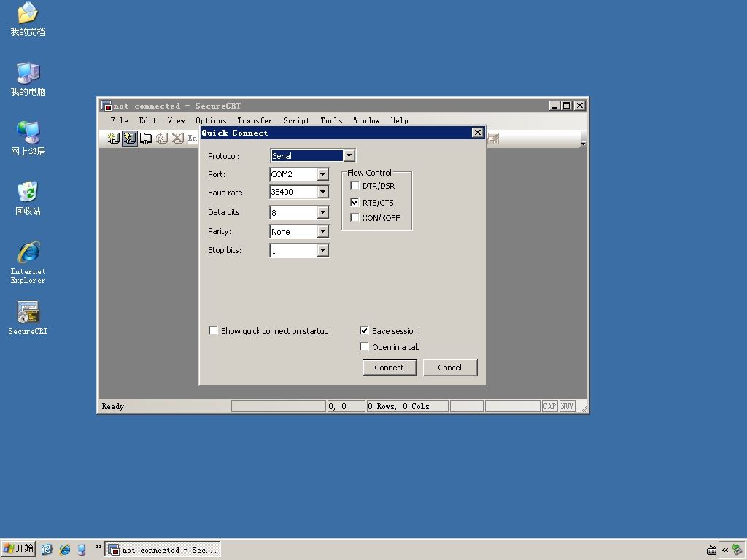
Task: Click the Baud rate label text
Action: (226, 192)
